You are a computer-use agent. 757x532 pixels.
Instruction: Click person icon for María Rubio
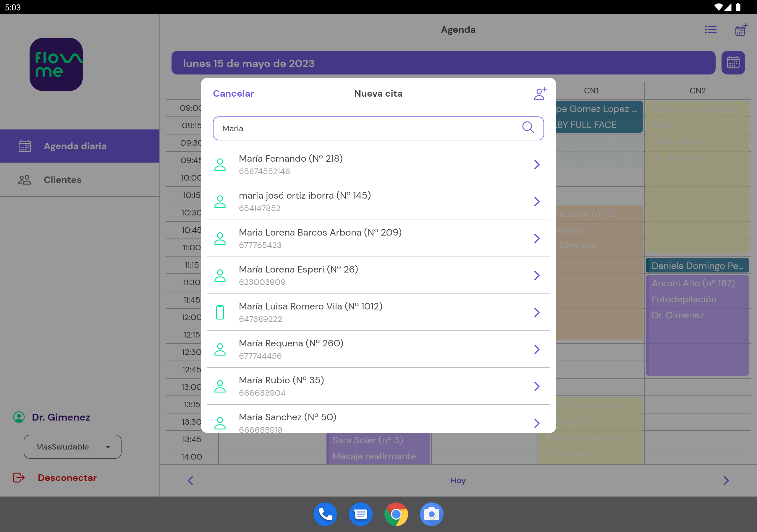[220, 386]
